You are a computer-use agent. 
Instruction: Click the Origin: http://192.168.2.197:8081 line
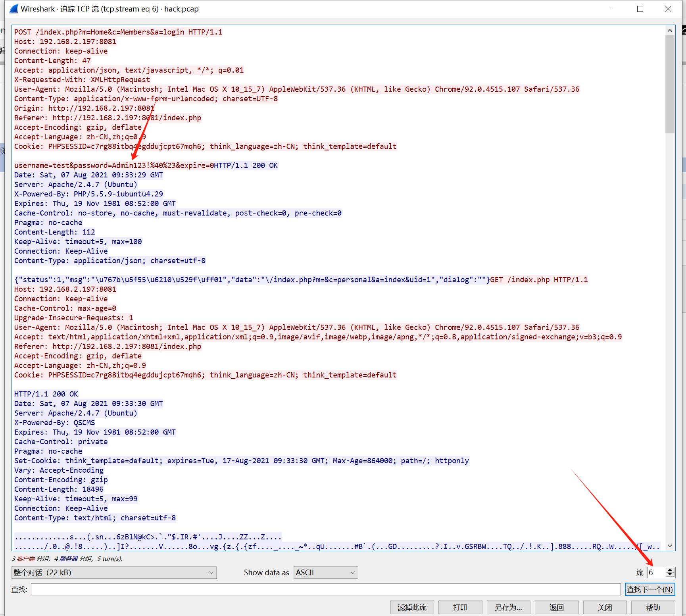point(84,108)
